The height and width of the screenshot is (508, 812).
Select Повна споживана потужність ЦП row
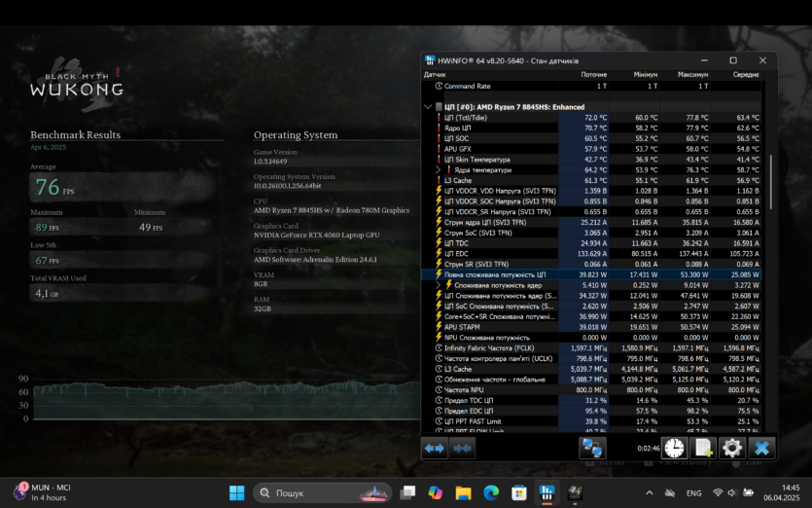pyautogui.click(x=591, y=274)
